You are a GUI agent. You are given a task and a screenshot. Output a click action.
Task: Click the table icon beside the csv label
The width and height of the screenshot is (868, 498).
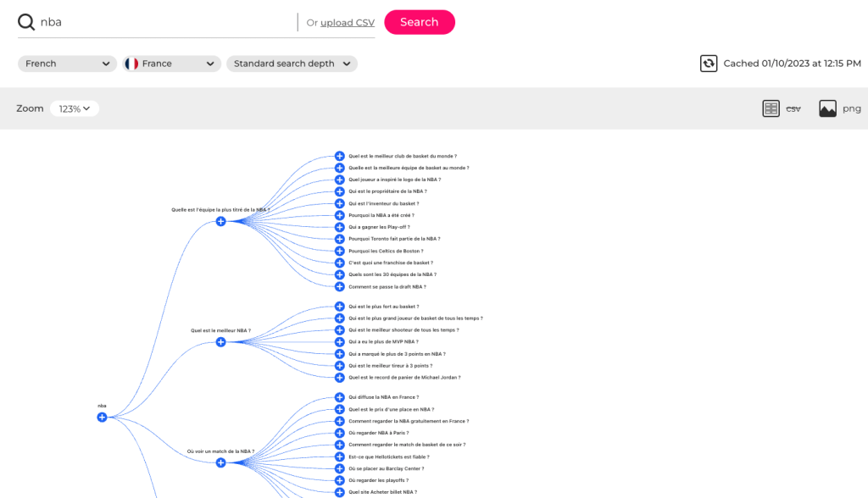[x=771, y=108]
